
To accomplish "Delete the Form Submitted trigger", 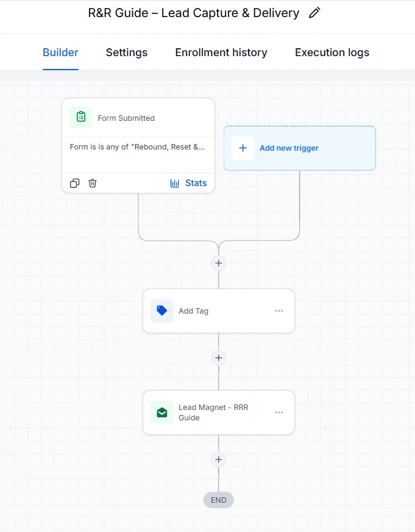I will [x=93, y=183].
